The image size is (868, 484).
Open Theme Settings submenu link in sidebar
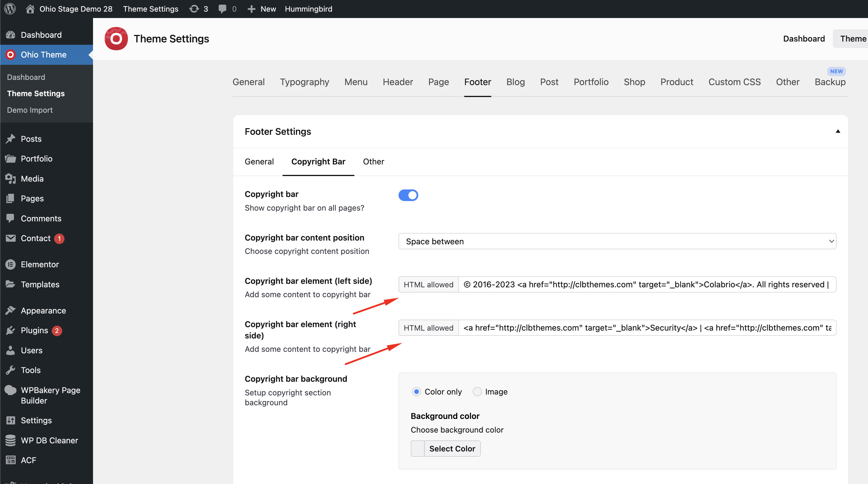point(36,93)
